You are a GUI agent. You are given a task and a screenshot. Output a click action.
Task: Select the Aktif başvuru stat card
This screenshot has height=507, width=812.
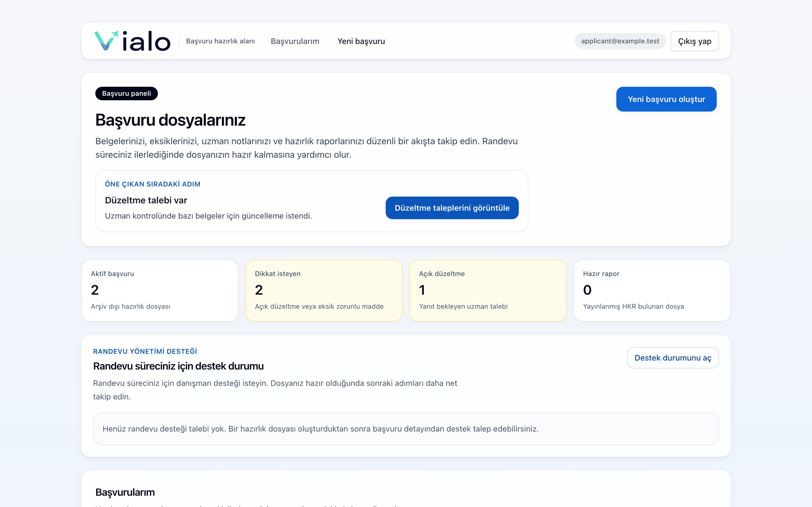coord(160,290)
